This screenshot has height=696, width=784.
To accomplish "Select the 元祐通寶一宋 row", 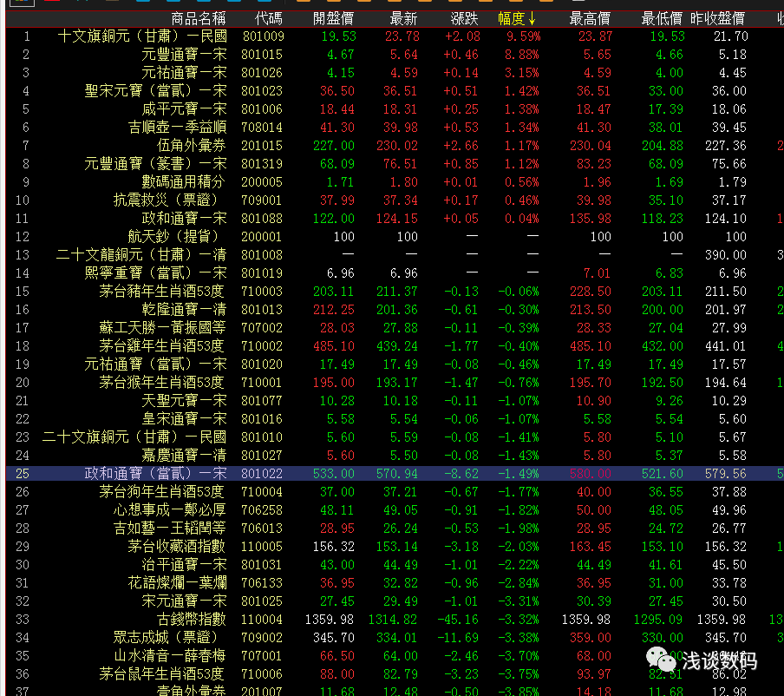I will click(x=395, y=73).
